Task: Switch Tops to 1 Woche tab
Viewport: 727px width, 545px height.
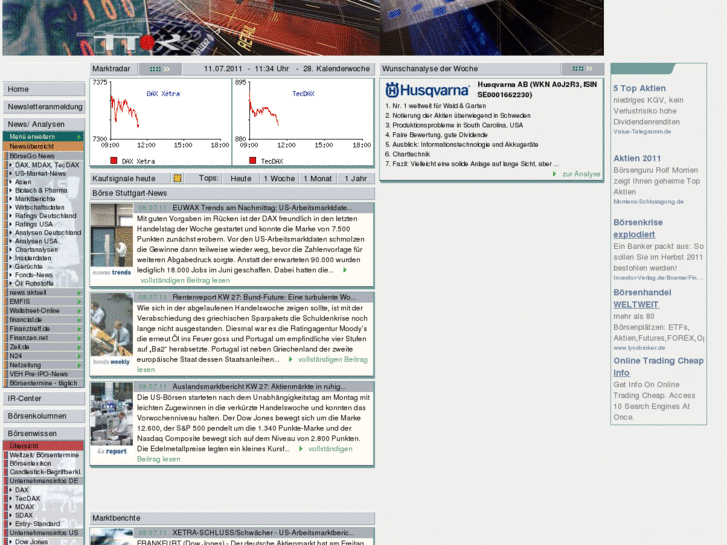Action: (x=279, y=179)
